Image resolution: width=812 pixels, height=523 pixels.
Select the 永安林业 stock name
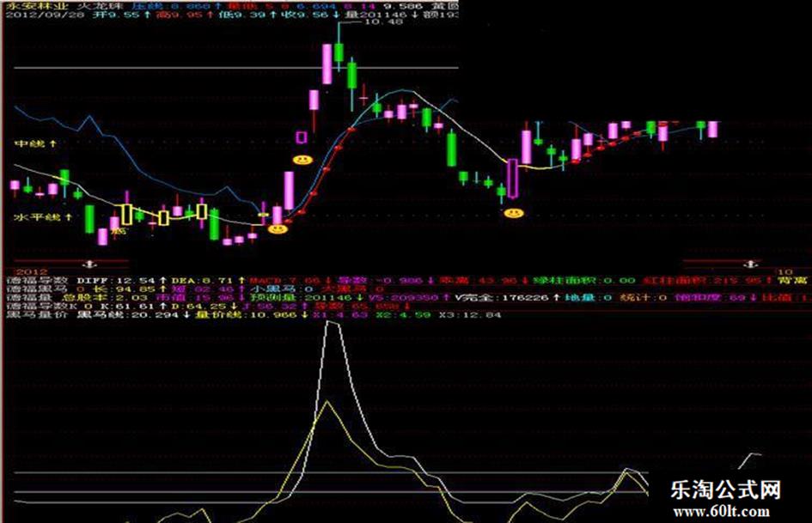pos(36,6)
